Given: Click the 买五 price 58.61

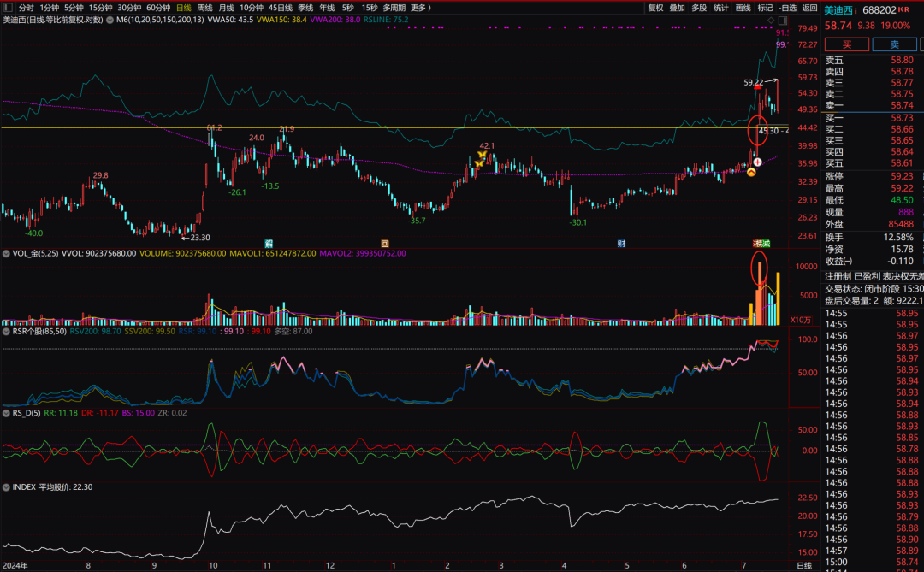Looking at the screenshot, I should coord(903,163).
